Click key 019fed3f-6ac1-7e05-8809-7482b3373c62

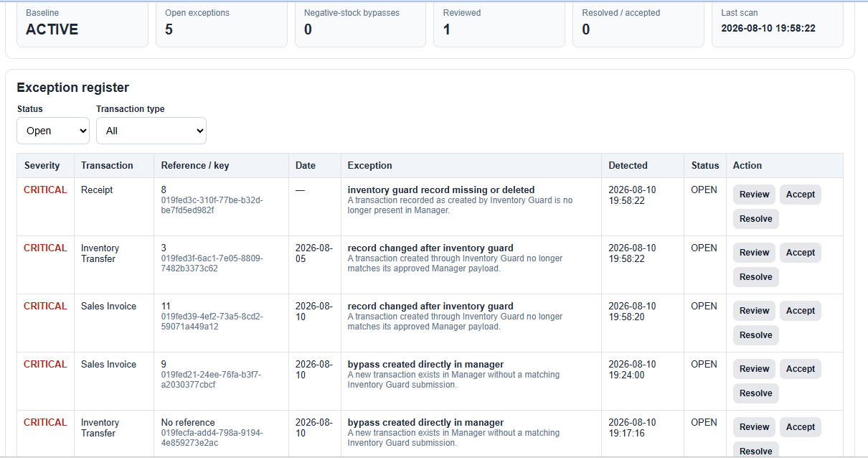212,263
